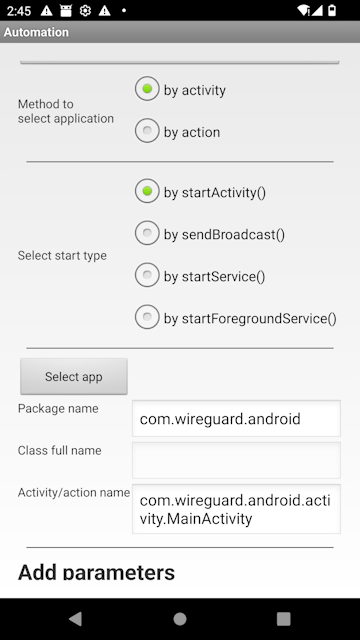Focus the Package name input field
360x640 pixels.
point(236,418)
